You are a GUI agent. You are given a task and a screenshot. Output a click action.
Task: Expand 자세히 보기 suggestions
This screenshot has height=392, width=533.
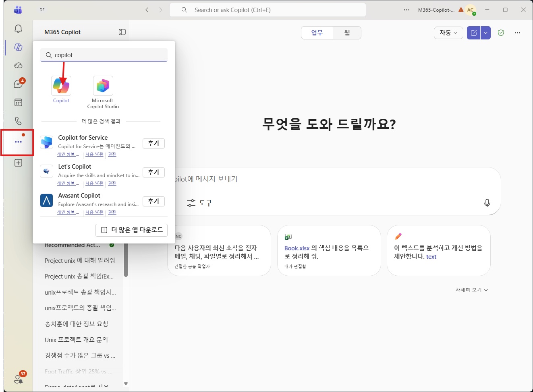click(471, 290)
